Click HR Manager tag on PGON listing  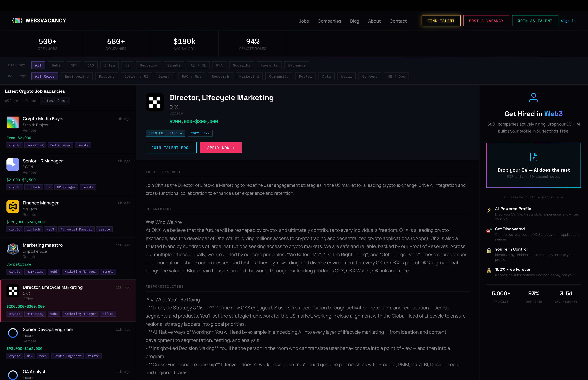[66, 187]
